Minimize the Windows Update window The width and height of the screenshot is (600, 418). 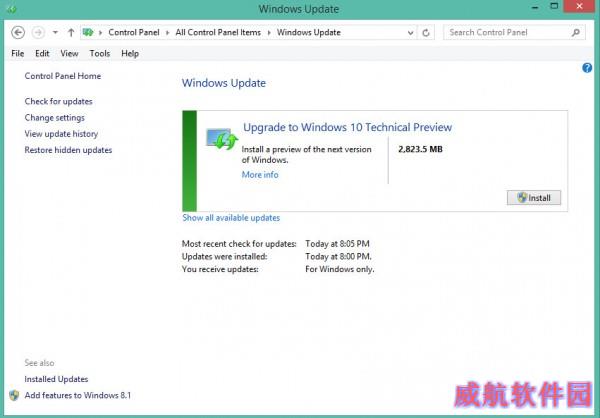click(x=535, y=7)
